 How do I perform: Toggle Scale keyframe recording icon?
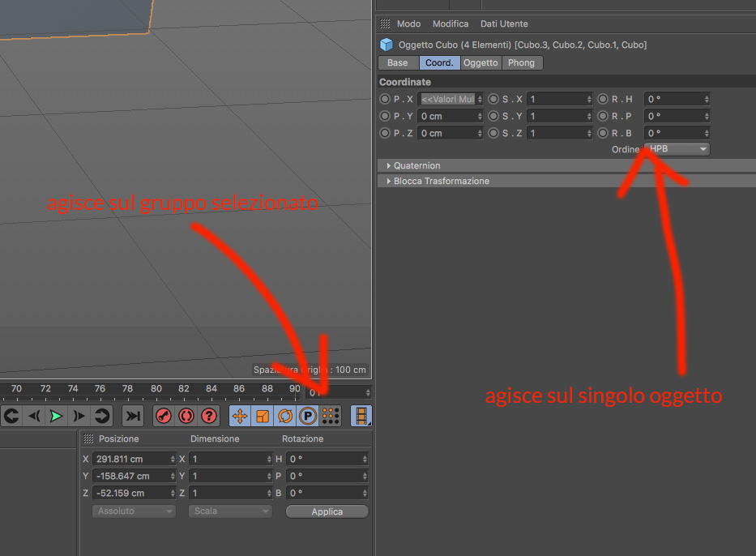[x=263, y=416]
